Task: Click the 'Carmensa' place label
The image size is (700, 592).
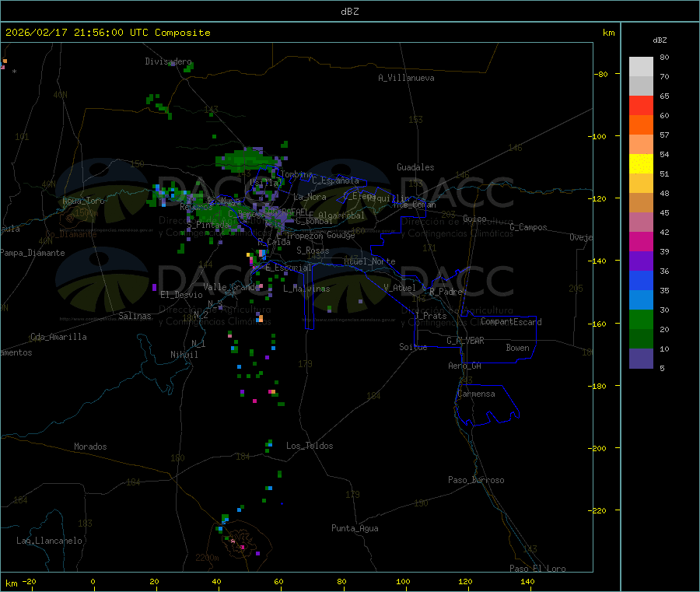Action: (x=476, y=394)
